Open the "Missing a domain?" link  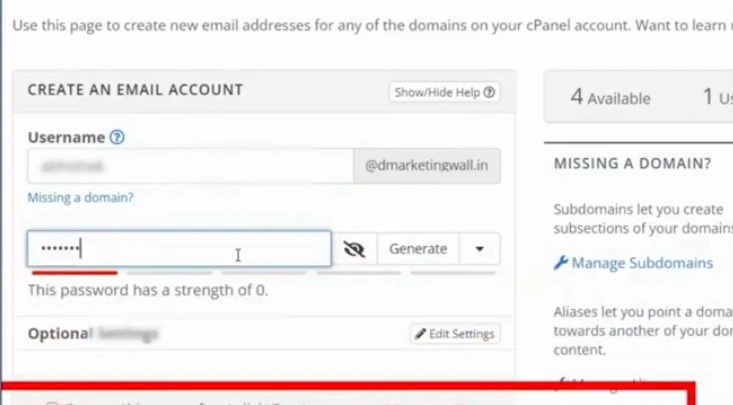point(80,198)
